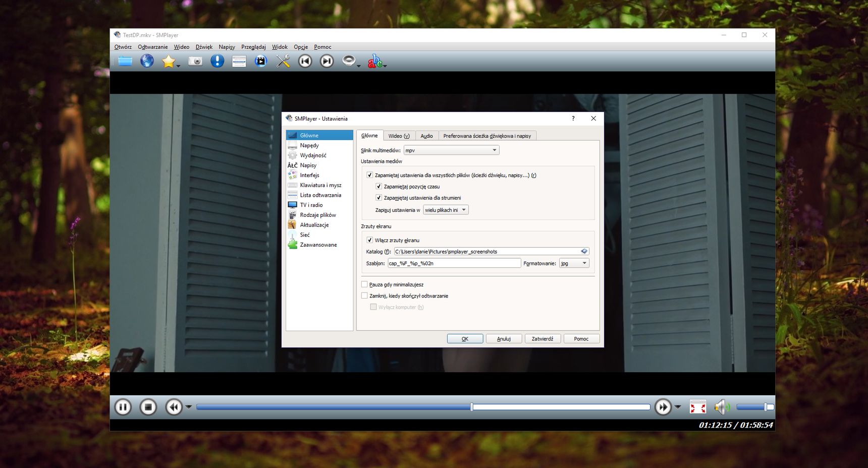This screenshot has width=868, height=468.
Task: Open file using the folder toolbar icon
Action: click(125, 62)
